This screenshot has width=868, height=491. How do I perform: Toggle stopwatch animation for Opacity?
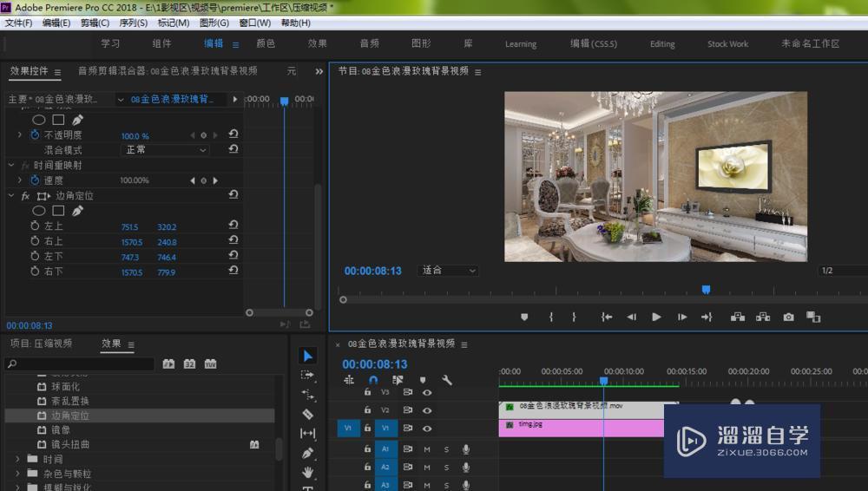[35, 134]
